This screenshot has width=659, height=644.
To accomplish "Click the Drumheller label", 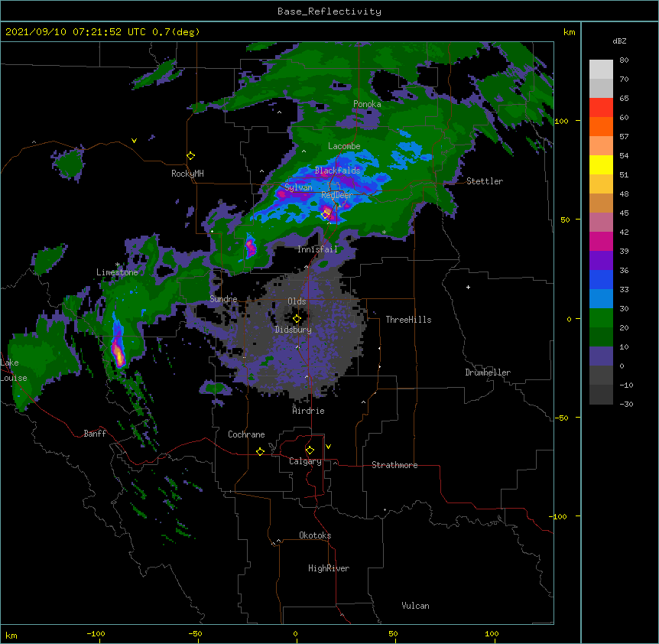I will 488,372.
